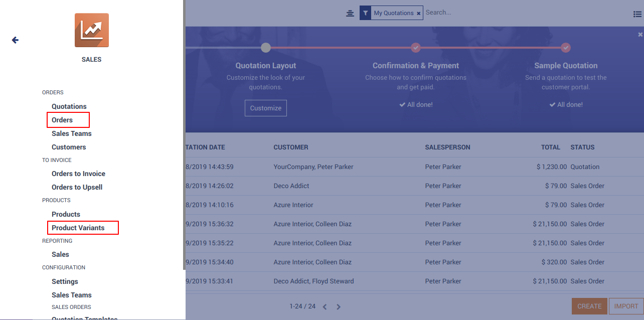This screenshot has width=644, height=320.
Task: Open the Products menu item
Action: coord(66,214)
